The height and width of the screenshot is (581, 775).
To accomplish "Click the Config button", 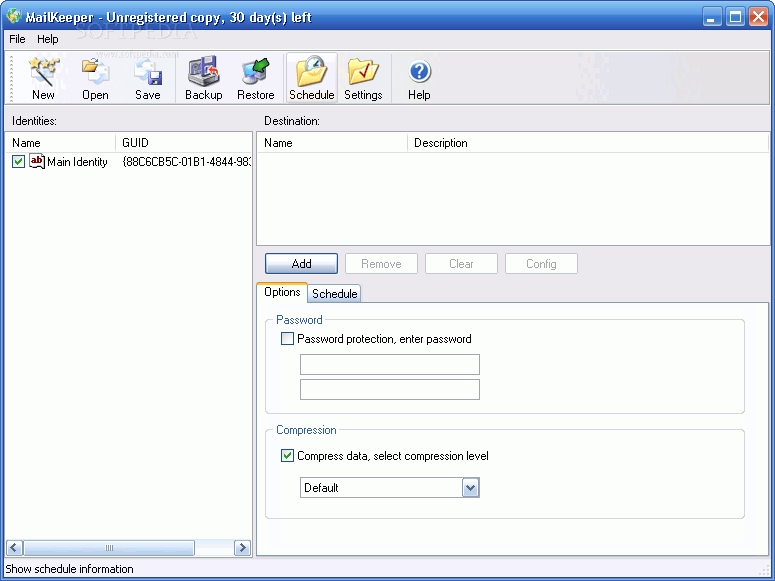I will (541, 264).
